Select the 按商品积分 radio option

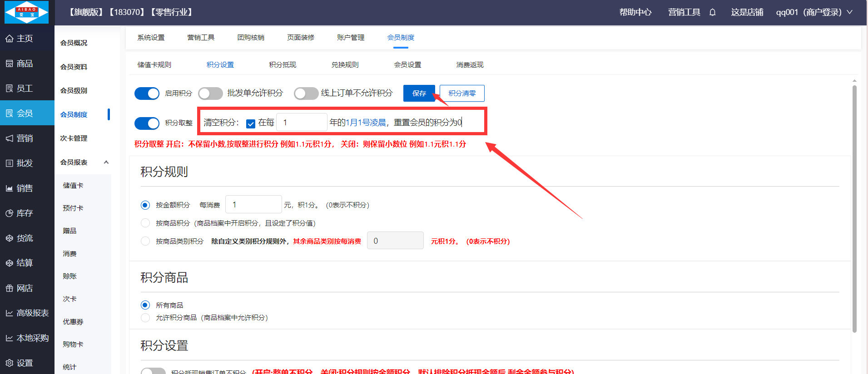point(145,223)
